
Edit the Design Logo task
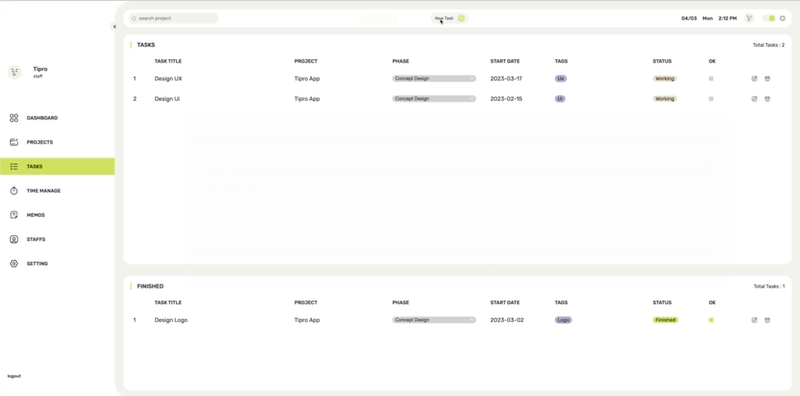tap(755, 320)
